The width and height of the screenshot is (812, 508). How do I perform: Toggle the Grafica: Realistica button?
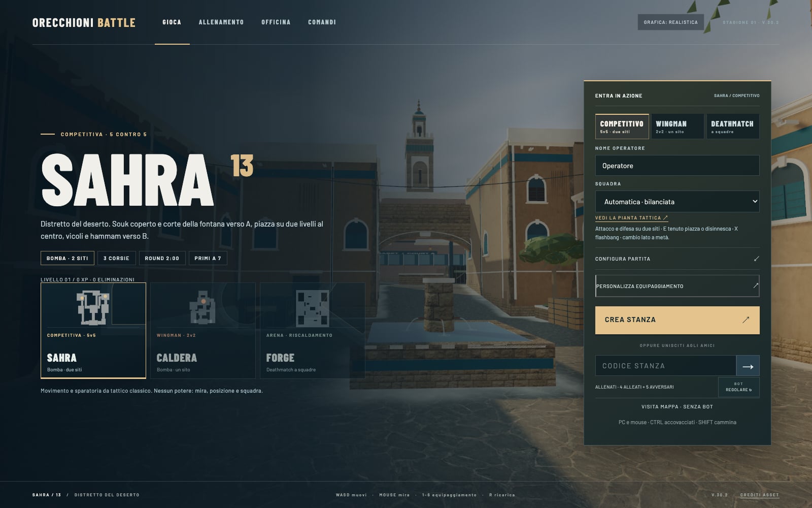(670, 22)
